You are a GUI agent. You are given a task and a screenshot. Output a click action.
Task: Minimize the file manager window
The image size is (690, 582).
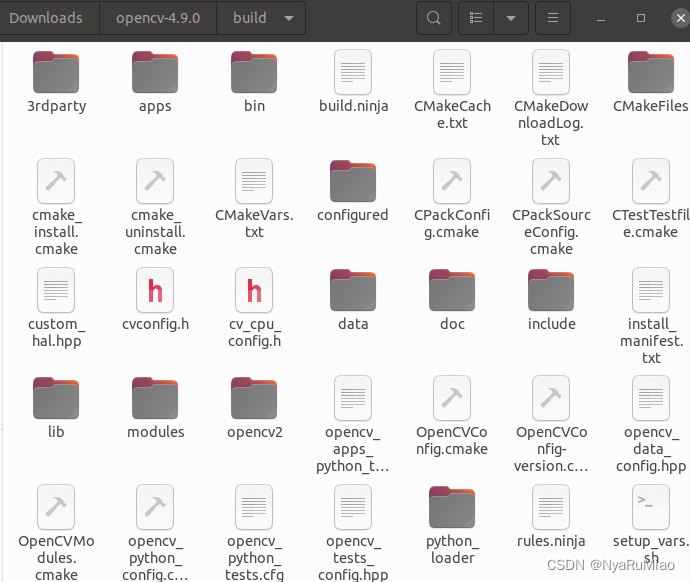click(x=601, y=18)
